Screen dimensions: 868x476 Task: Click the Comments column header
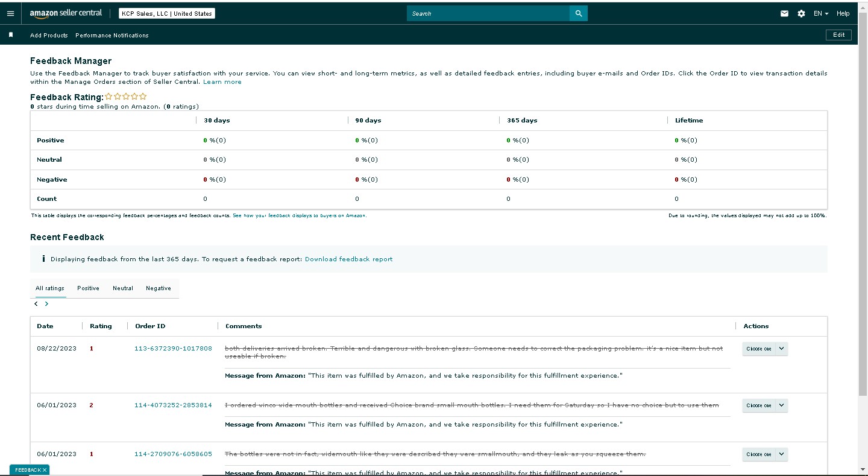coord(244,326)
